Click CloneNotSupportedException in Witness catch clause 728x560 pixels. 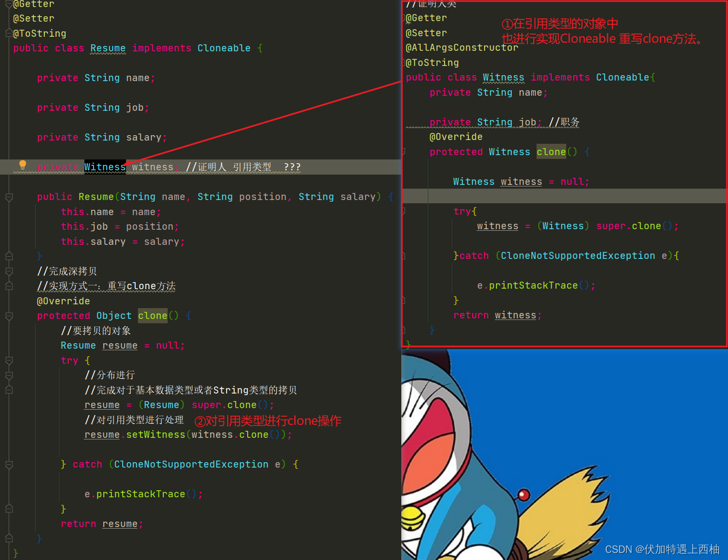(578, 256)
